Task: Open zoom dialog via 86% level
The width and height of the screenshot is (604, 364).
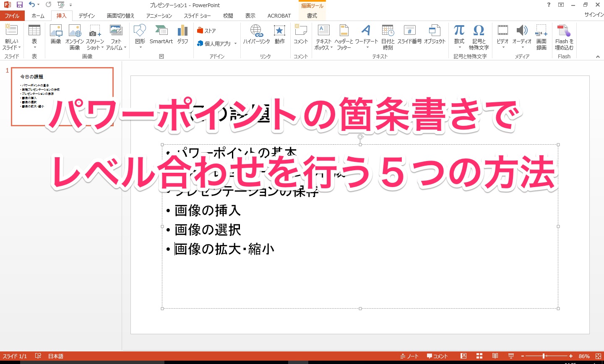Action: pos(584,356)
